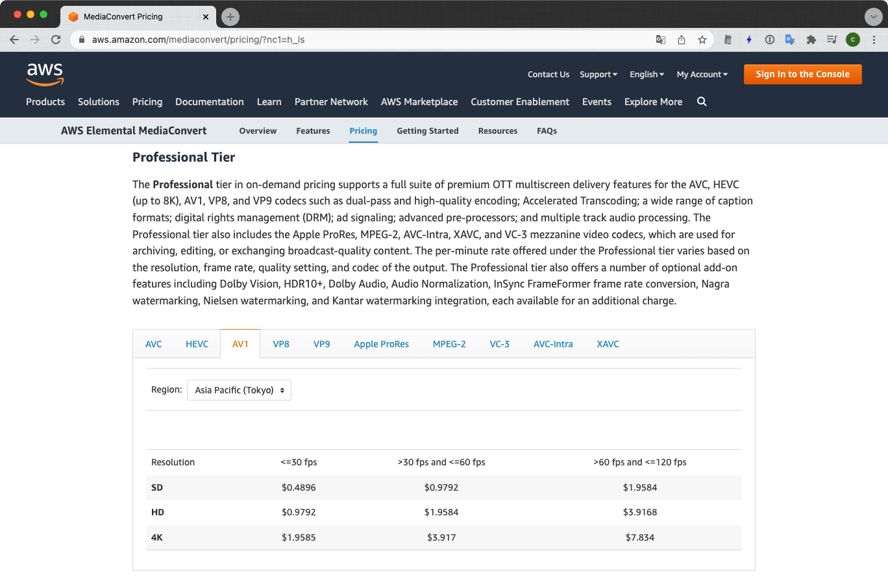This screenshot has height=588, width=888.
Task: Select the FAQs navigation item
Action: [547, 130]
